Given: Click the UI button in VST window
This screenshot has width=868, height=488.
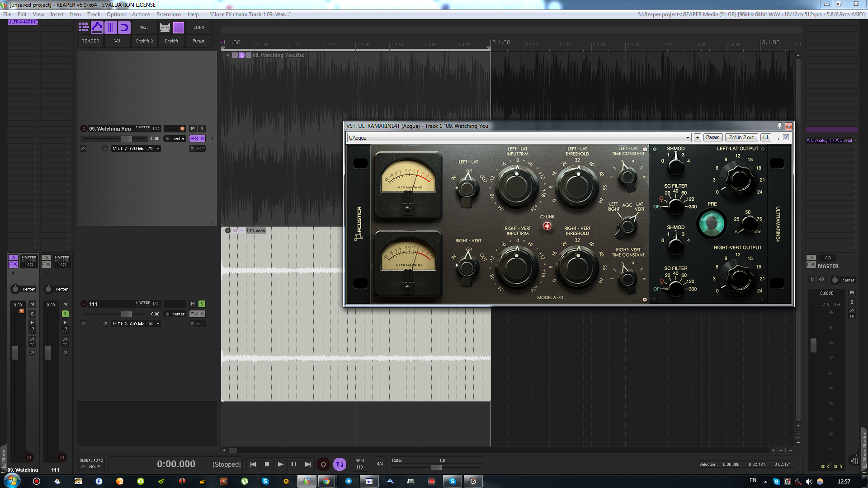Looking at the screenshot, I should (x=765, y=138).
